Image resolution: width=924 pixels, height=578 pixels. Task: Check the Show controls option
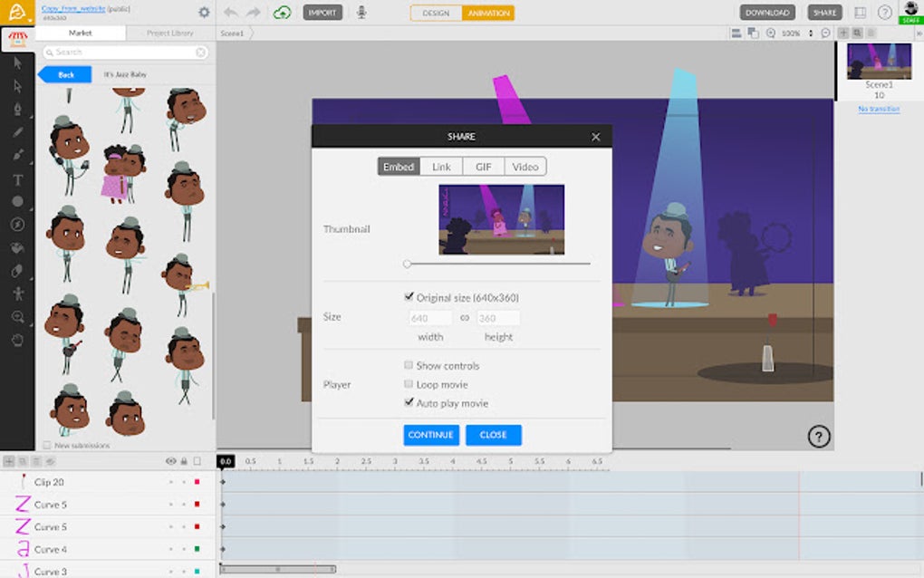pyautogui.click(x=409, y=365)
